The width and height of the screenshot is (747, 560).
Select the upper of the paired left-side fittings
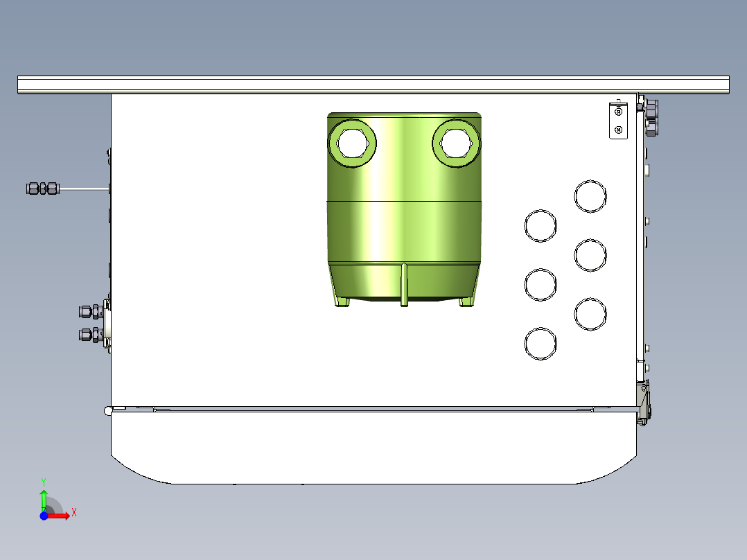[x=91, y=312]
